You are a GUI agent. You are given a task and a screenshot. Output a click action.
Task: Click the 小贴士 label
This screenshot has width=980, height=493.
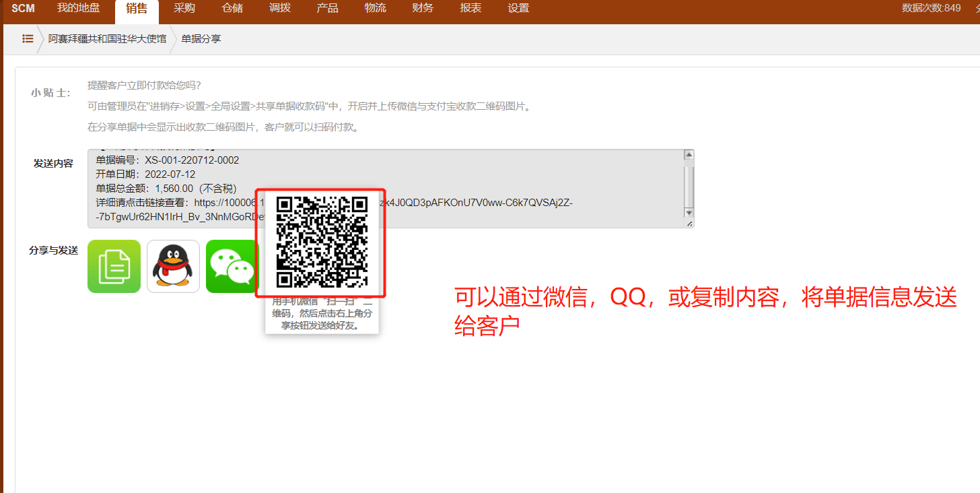(50, 93)
